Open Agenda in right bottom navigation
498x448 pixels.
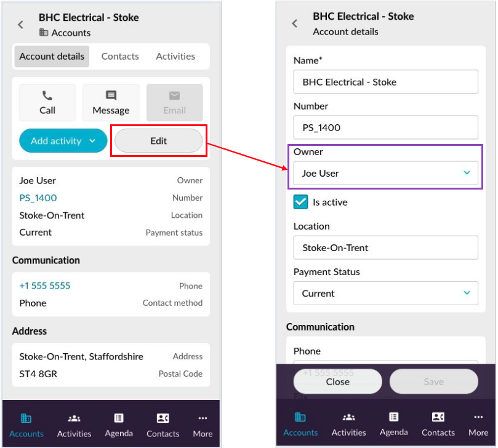pos(394,423)
